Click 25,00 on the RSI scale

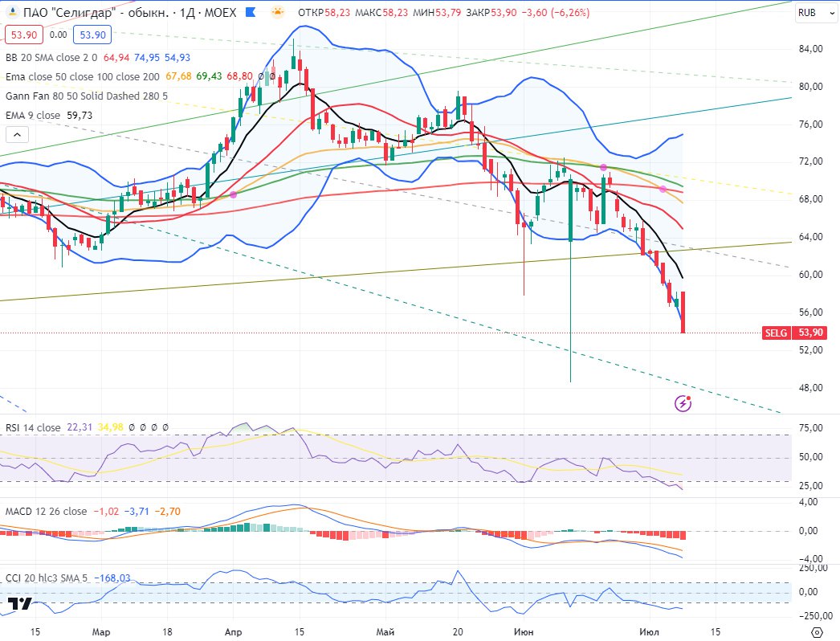tap(810, 486)
